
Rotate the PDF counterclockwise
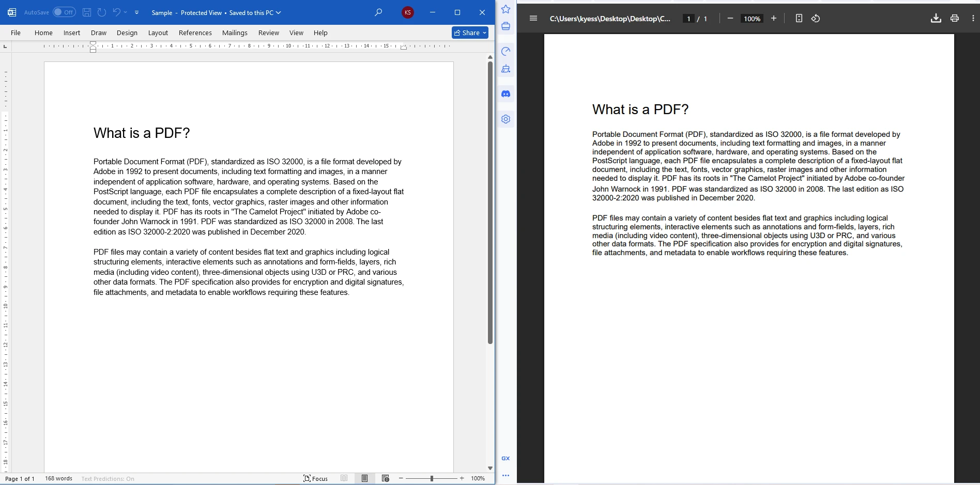816,19
